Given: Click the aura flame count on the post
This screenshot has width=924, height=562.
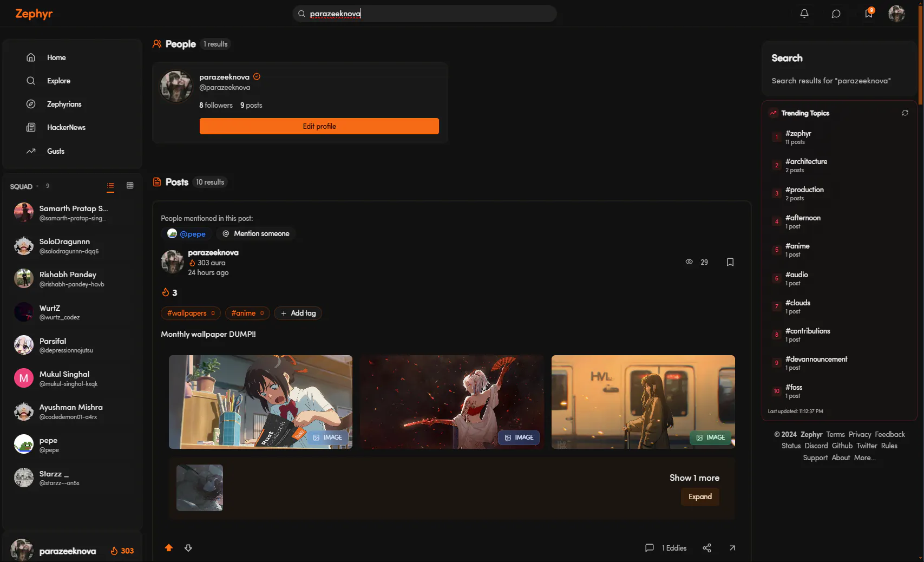Looking at the screenshot, I should 169,293.
